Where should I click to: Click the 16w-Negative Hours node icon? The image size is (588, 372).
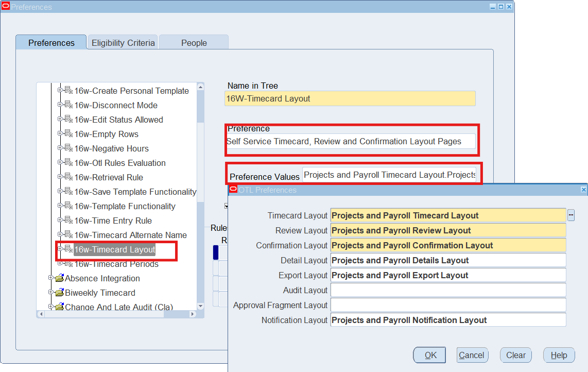(x=68, y=148)
